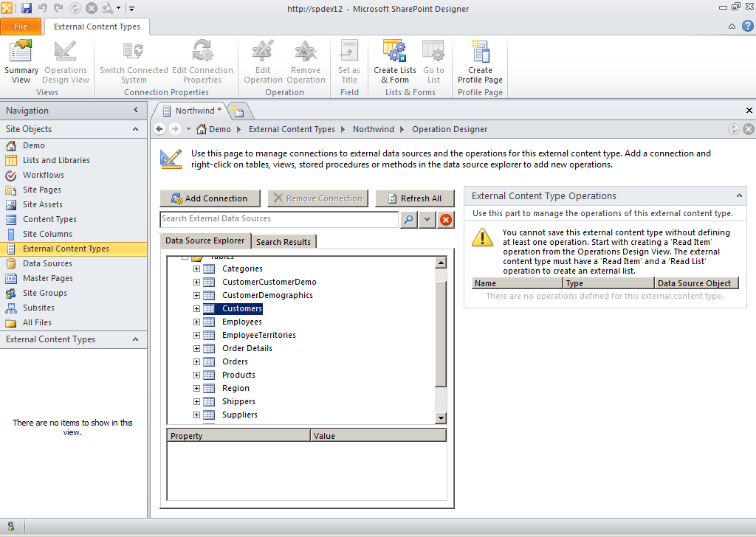The image size is (756, 537).
Task: Click the Operation Designer breadcrumb link
Action: pyautogui.click(x=450, y=129)
